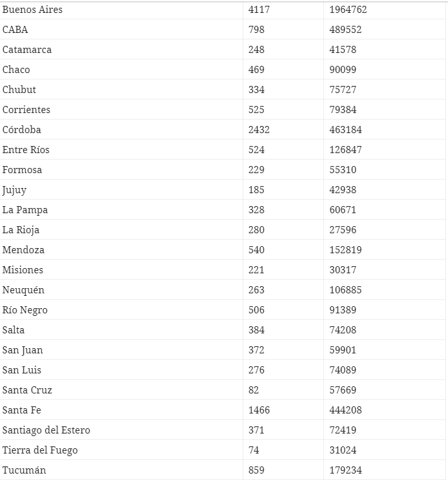Image resolution: width=448 pixels, height=480 pixels.
Task: Select the Chaco cell showing 469
Action: click(x=256, y=70)
